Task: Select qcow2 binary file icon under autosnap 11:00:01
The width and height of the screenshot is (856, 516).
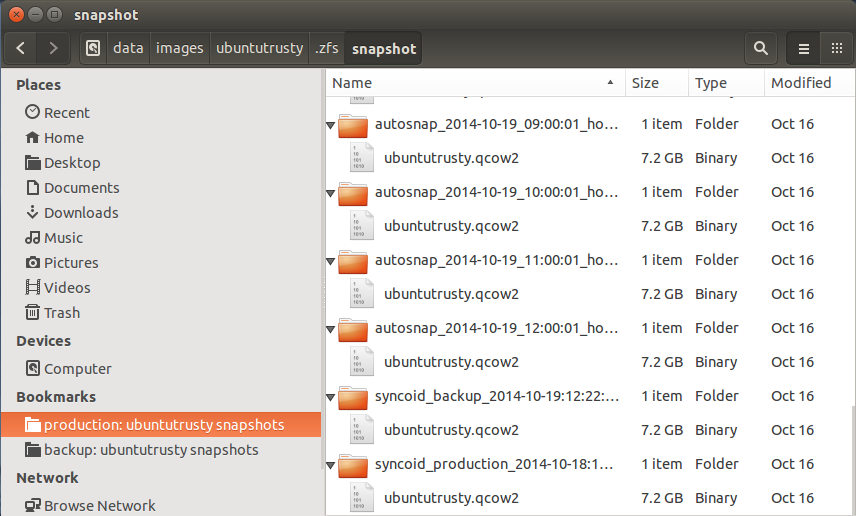Action: 361,293
